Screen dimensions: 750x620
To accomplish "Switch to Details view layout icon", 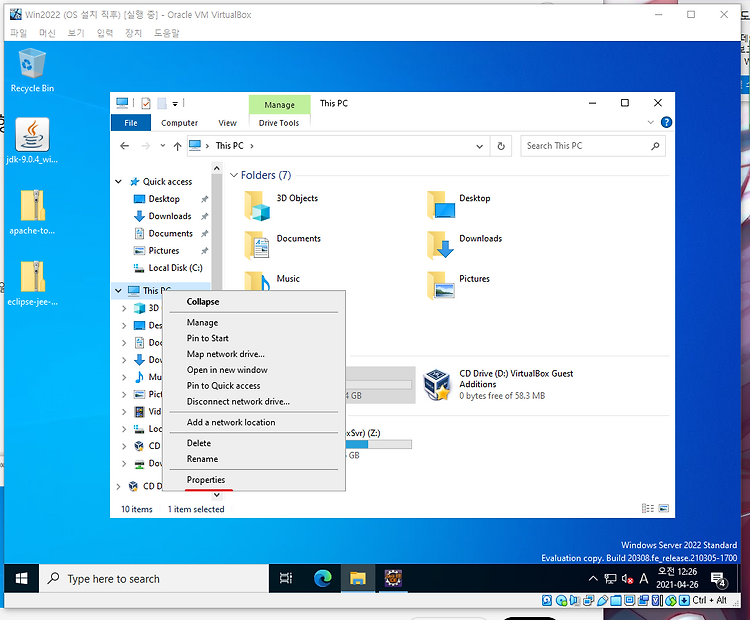I will click(647, 509).
